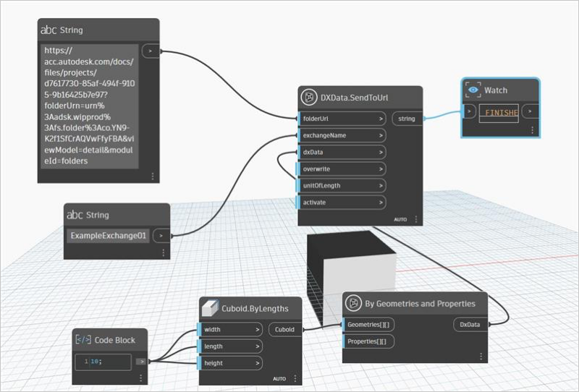Click the AUTO lacing label on DXData.SendToUrl

(400, 220)
